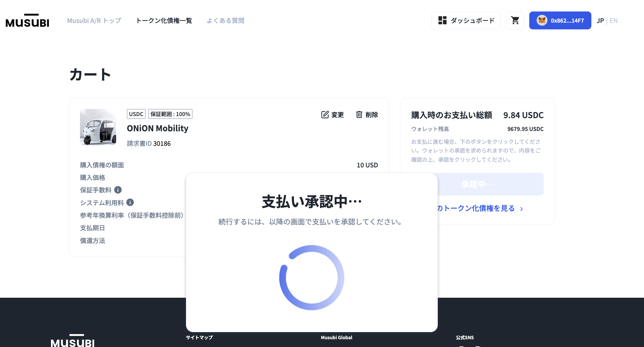
Task: Click the 9.84 USDC total amount
Action: (523, 115)
